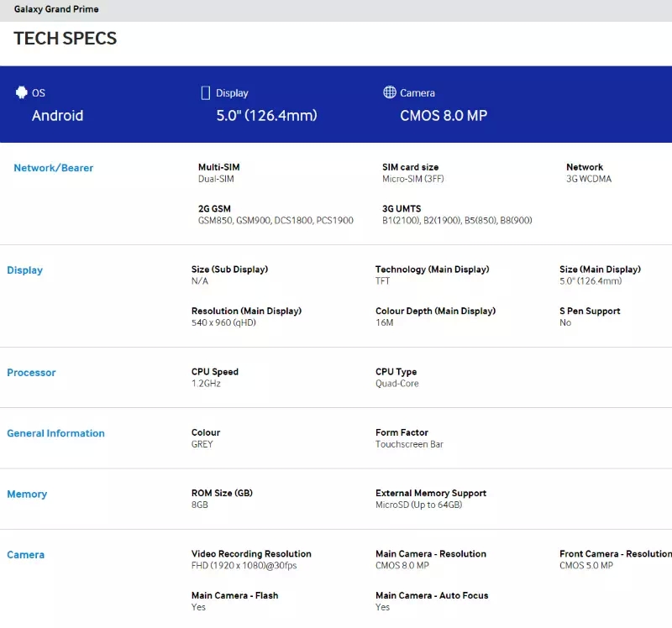Select the "16M" colour depth value

click(x=385, y=322)
